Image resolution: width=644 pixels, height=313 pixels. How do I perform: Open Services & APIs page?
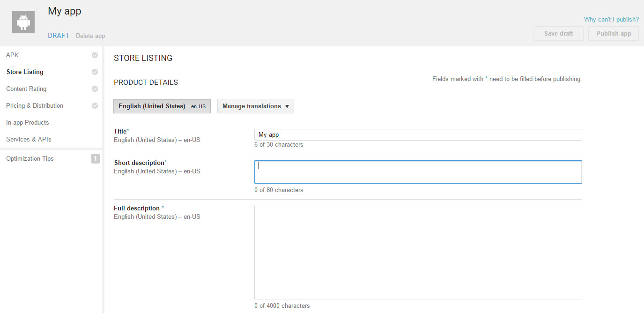[29, 140]
